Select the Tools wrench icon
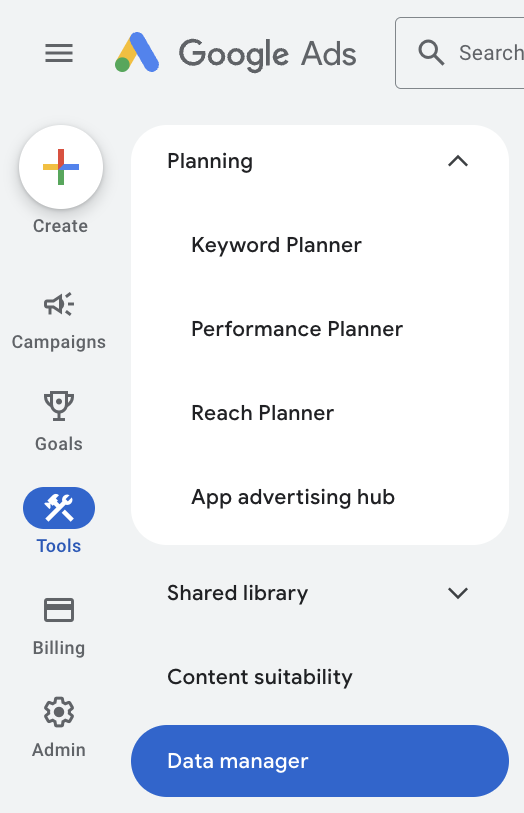 click(x=59, y=508)
